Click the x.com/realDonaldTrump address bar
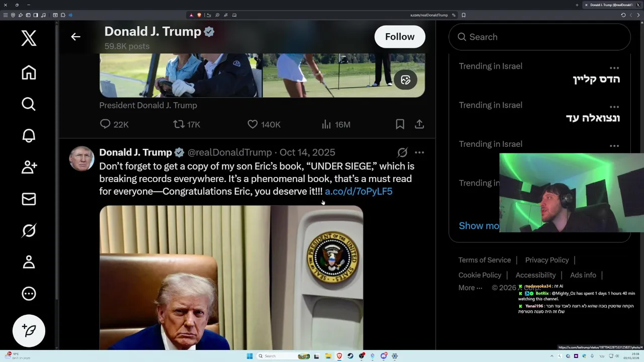644x362 pixels. click(x=429, y=15)
